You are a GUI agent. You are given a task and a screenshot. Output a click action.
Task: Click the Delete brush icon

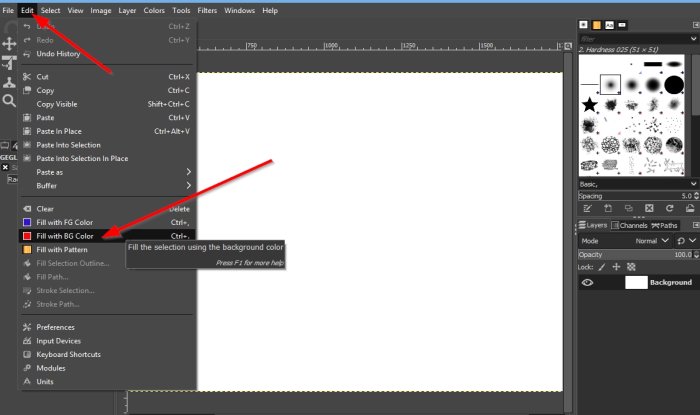click(x=649, y=208)
